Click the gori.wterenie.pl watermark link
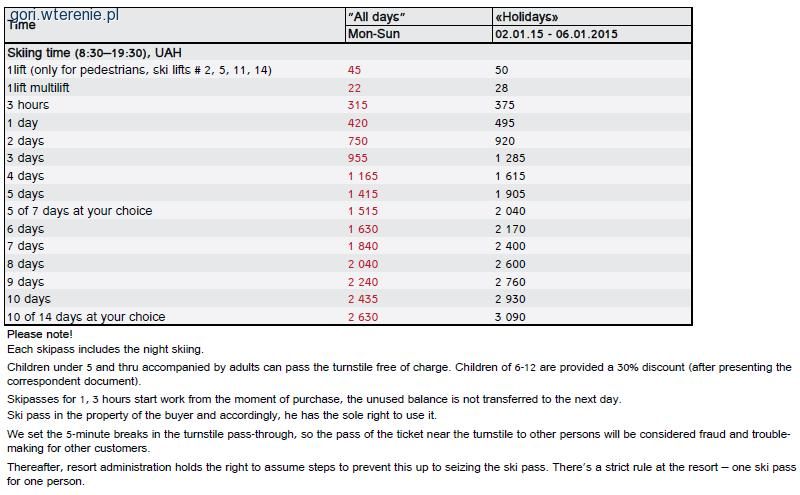The width and height of the screenshot is (800, 495). click(x=64, y=15)
